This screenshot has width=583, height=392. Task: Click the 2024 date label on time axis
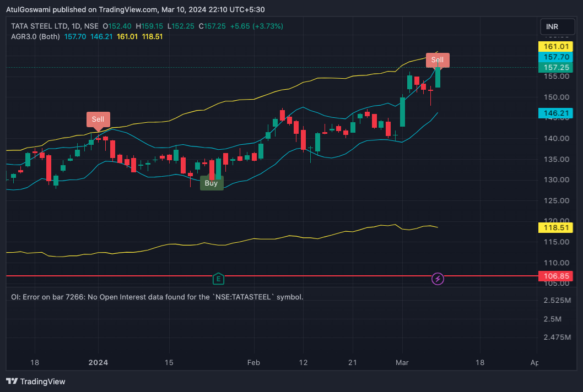[x=98, y=362]
